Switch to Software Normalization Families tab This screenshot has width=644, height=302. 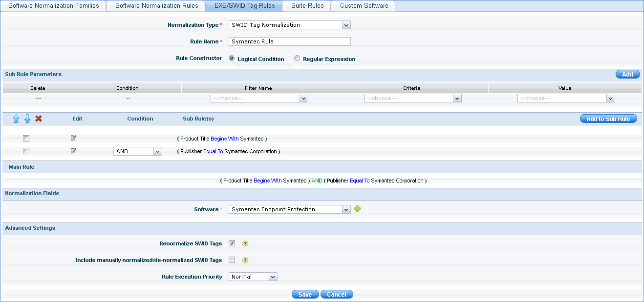54,6
